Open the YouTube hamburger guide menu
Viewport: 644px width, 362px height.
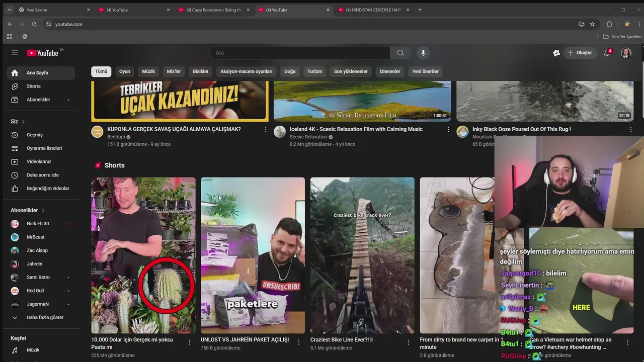coord(15,53)
